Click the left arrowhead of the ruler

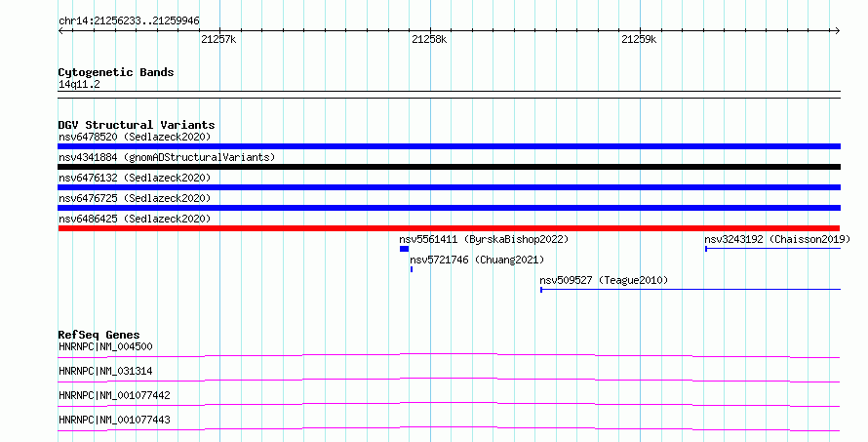[60, 31]
